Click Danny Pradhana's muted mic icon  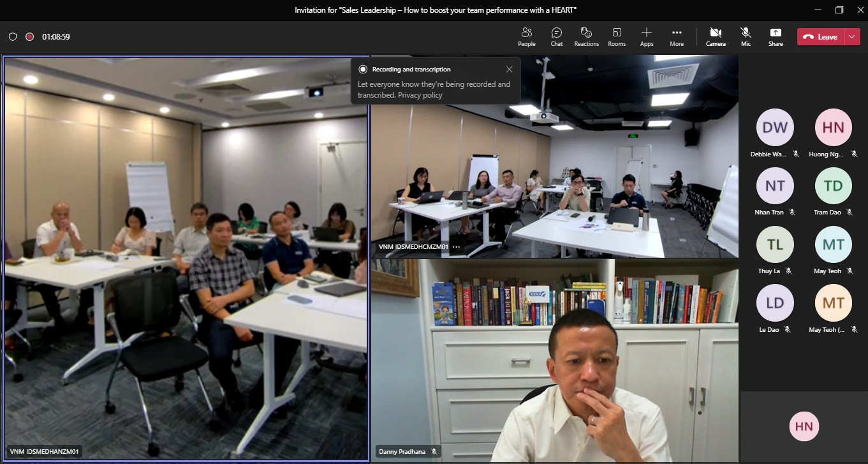tap(434, 451)
